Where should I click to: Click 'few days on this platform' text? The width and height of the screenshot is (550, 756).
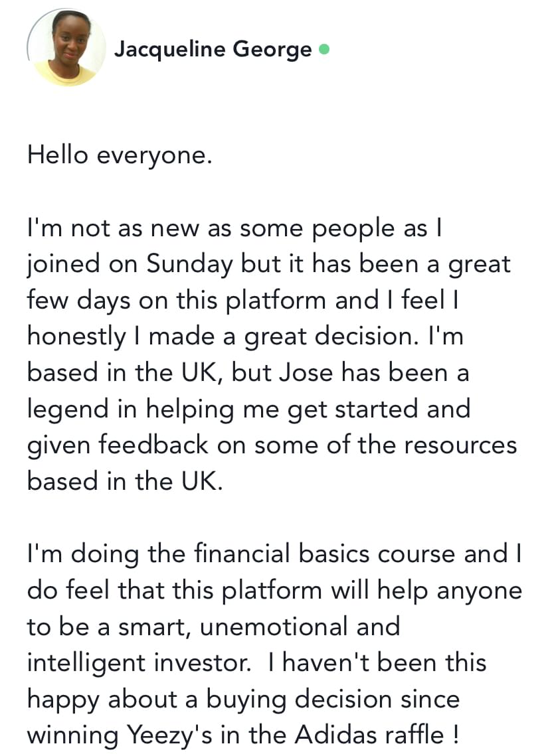[177, 301]
